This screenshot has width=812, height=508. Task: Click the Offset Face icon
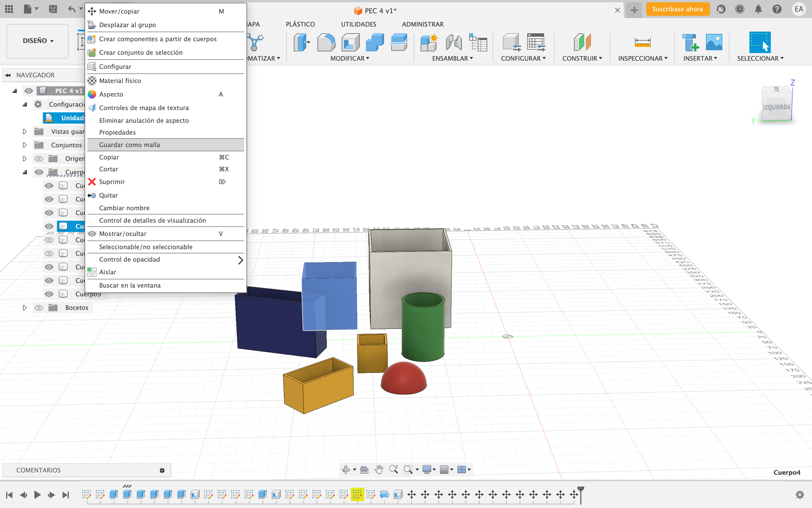point(399,42)
